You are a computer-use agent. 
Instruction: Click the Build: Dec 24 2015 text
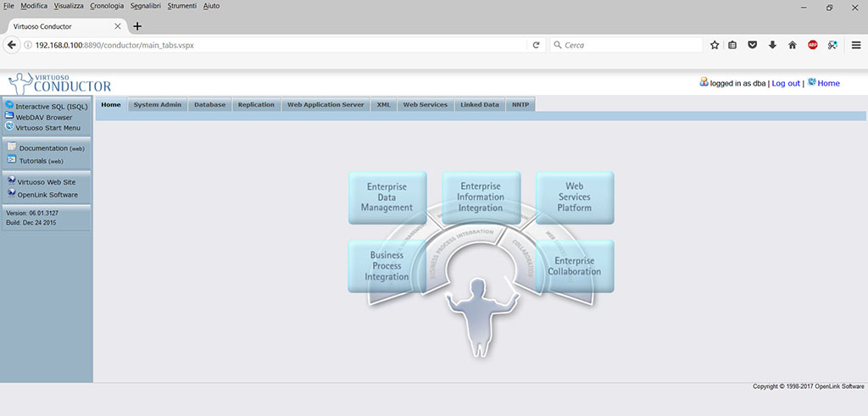coord(31,223)
